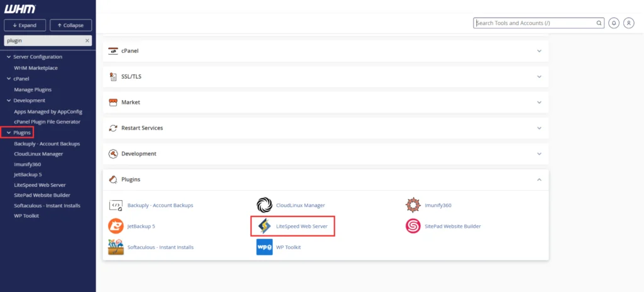This screenshot has height=292, width=644.
Task: Open the user account icon
Action: (x=629, y=23)
